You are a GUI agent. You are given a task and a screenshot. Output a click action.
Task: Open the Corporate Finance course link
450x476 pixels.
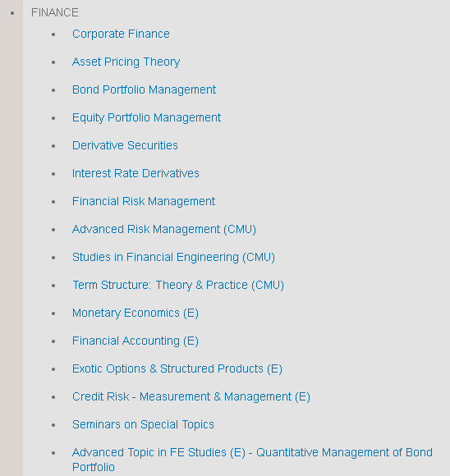pyautogui.click(x=121, y=34)
